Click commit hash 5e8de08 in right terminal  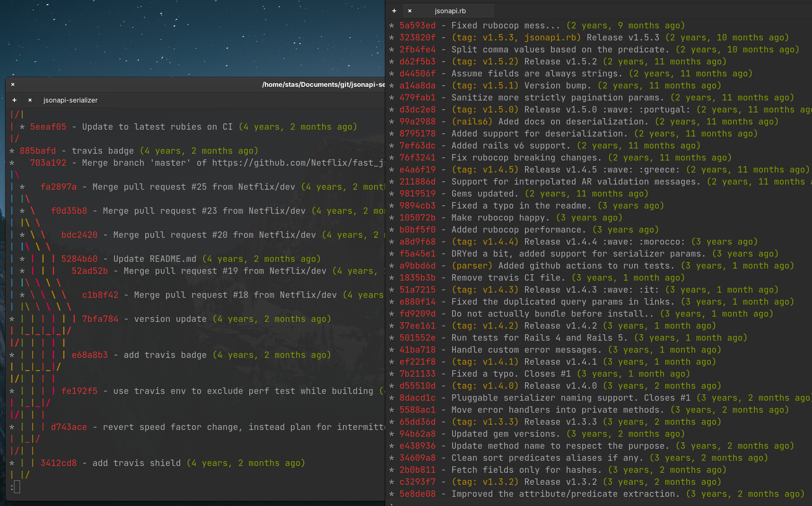click(417, 494)
